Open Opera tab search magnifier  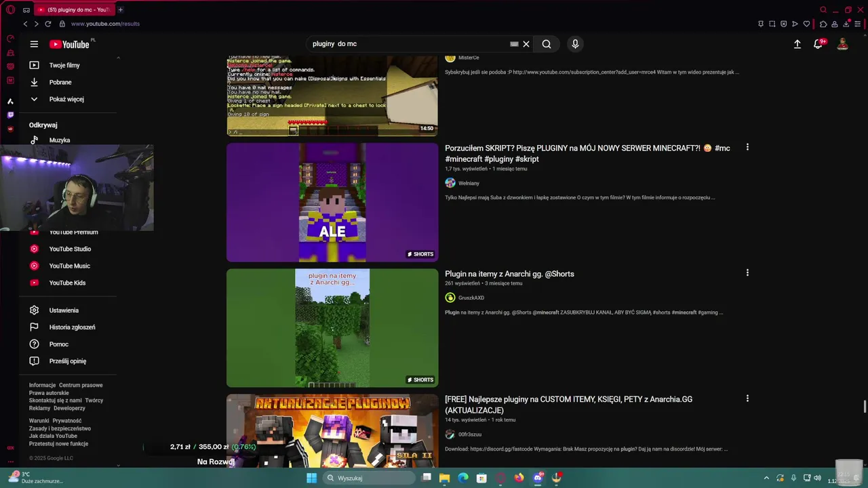tap(823, 9)
